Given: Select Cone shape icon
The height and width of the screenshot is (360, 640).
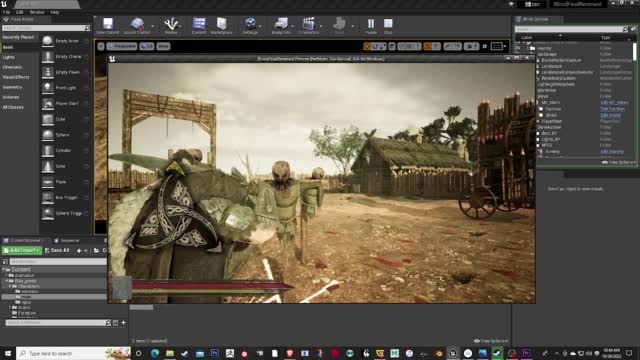Looking at the screenshot, I should click(48, 166).
